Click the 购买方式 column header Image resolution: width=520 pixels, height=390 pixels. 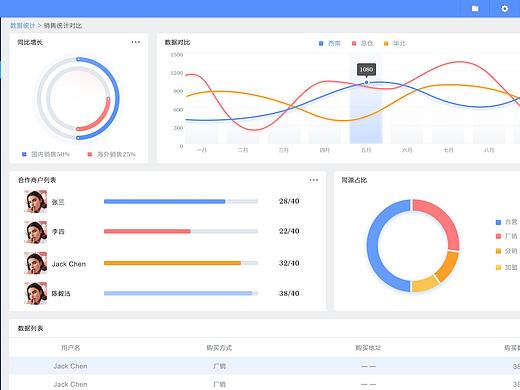(219, 348)
